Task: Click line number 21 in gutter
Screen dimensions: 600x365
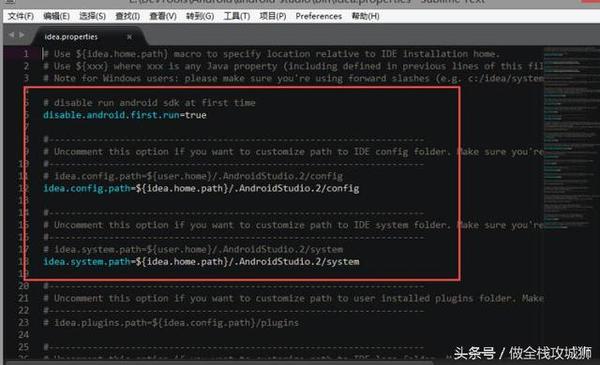Action: click(x=24, y=298)
